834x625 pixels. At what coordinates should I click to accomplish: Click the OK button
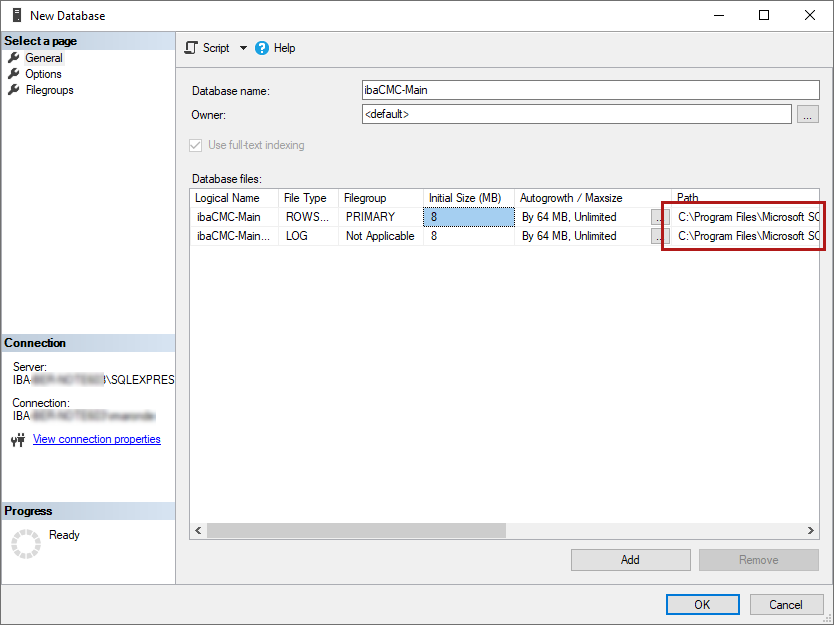point(703,605)
